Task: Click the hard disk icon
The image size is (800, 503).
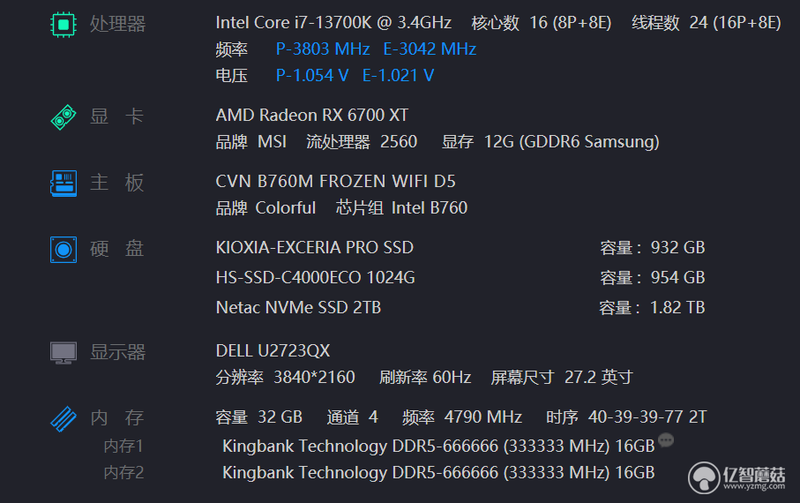Action: click(x=63, y=249)
